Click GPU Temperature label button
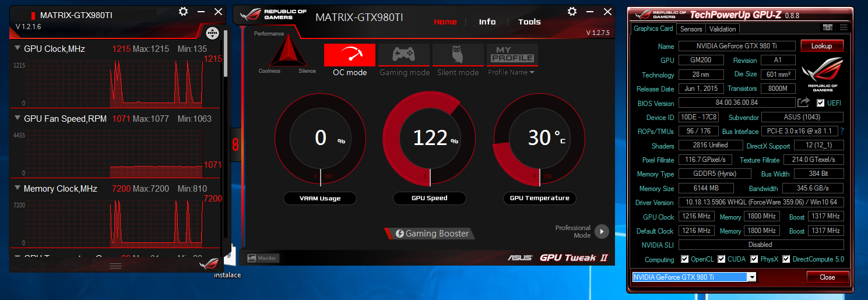Screen dimensions: 868x300 pos(539,198)
